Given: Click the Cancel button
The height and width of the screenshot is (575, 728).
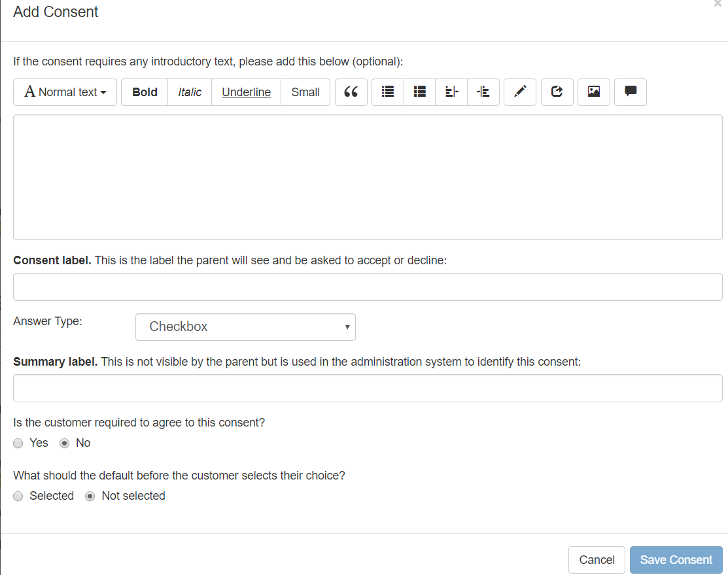Looking at the screenshot, I should [x=597, y=560].
